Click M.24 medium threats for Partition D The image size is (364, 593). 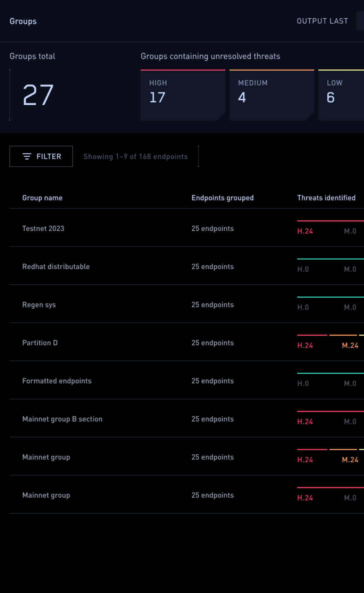tap(350, 346)
